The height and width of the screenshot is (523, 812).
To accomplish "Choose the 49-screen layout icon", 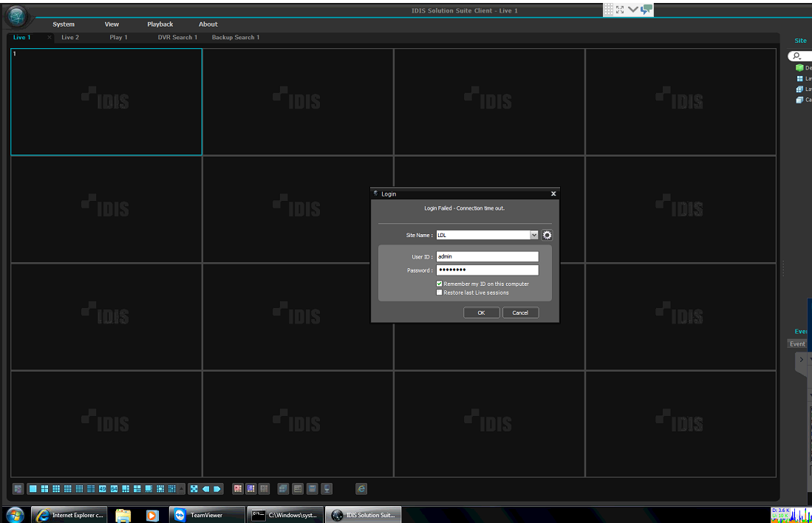I will pyautogui.click(x=103, y=489).
